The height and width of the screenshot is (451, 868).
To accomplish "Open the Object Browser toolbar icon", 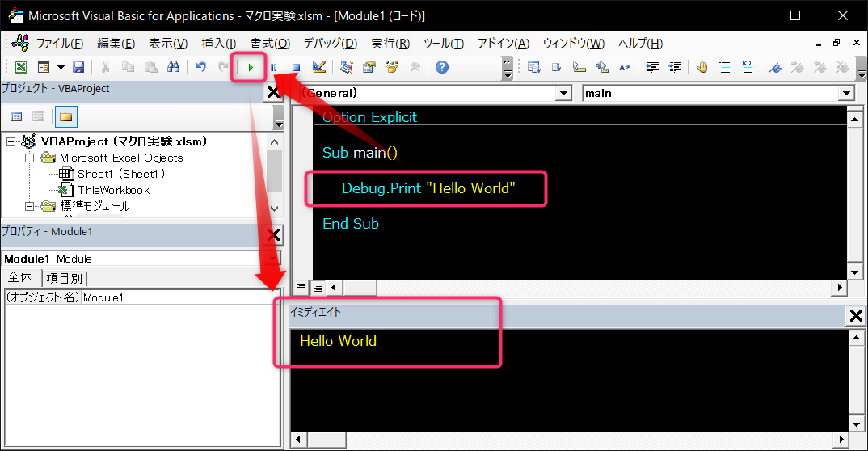I will (x=392, y=68).
